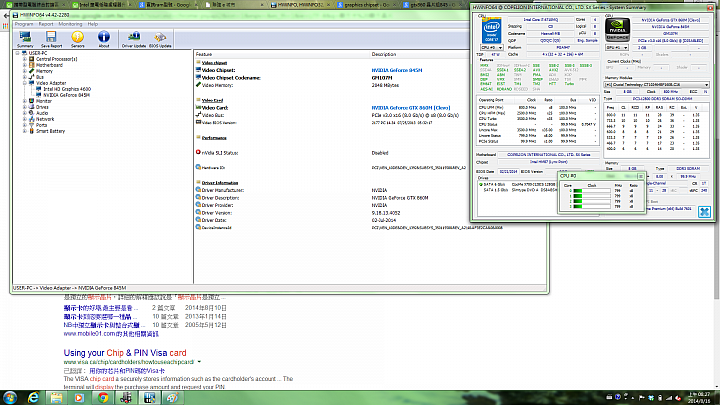Open the CPU #0 selector dropdown

pos(492,48)
